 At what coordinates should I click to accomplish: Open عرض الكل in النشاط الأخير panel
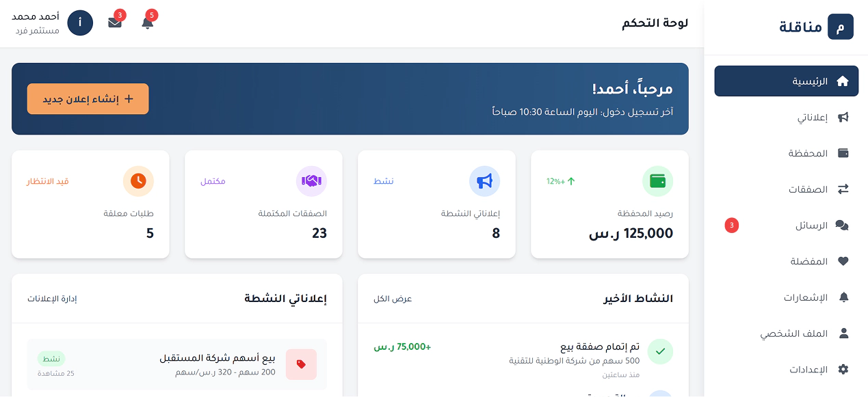[x=393, y=299]
